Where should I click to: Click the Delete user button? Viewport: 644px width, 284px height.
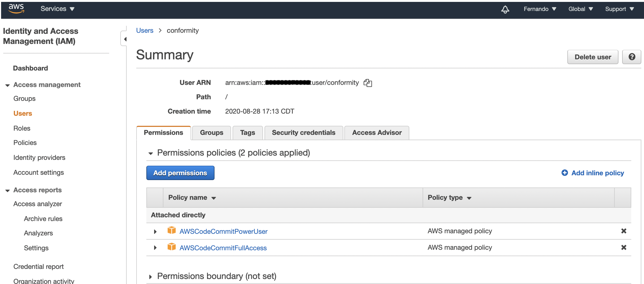[593, 57]
